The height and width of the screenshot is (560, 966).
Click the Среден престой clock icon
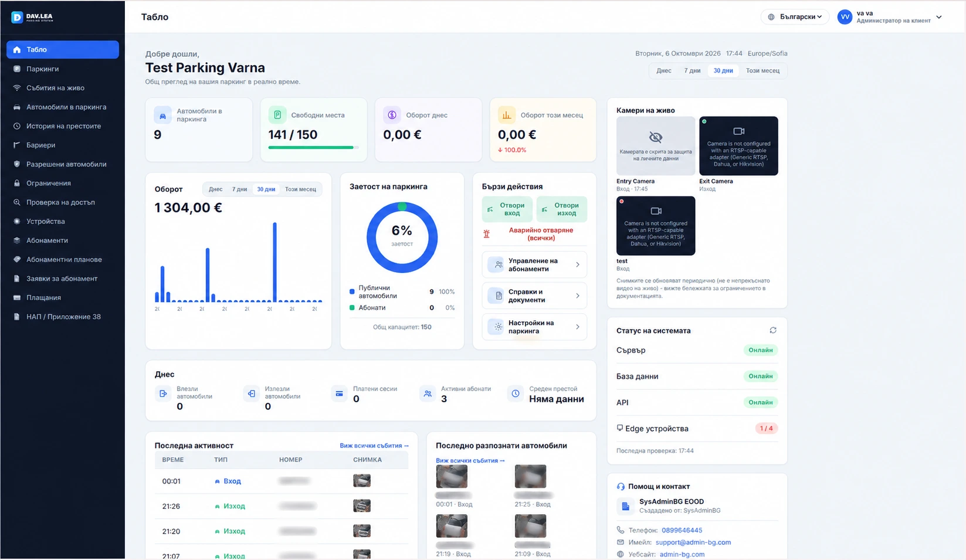click(516, 393)
